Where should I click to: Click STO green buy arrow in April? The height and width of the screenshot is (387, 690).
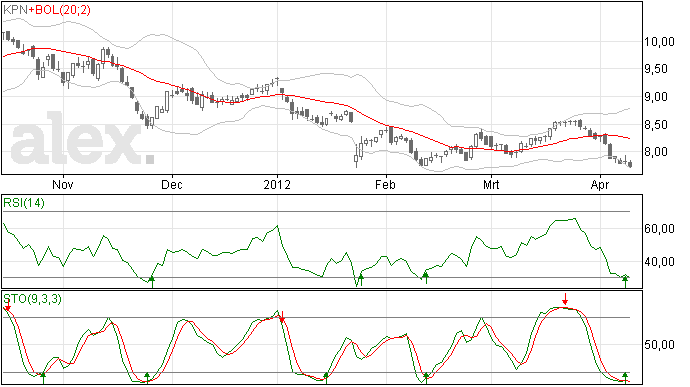coord(625,378)
